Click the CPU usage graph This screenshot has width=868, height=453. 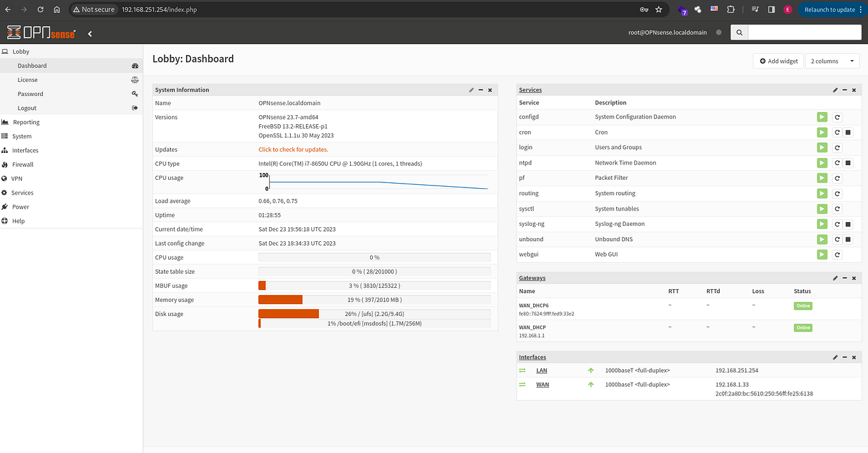tap(374, 182)
